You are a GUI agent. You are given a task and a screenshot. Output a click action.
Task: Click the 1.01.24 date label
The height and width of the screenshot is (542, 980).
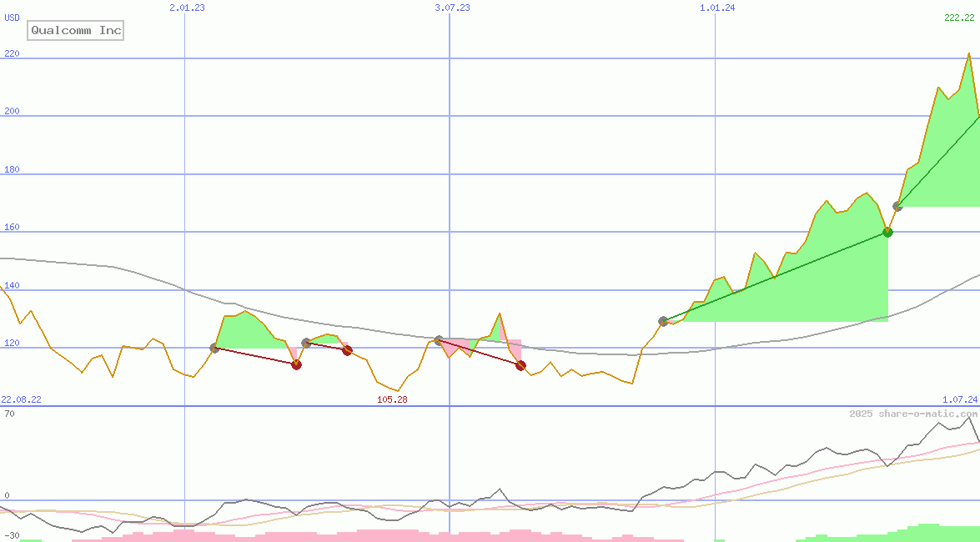(x=717, y=8)
